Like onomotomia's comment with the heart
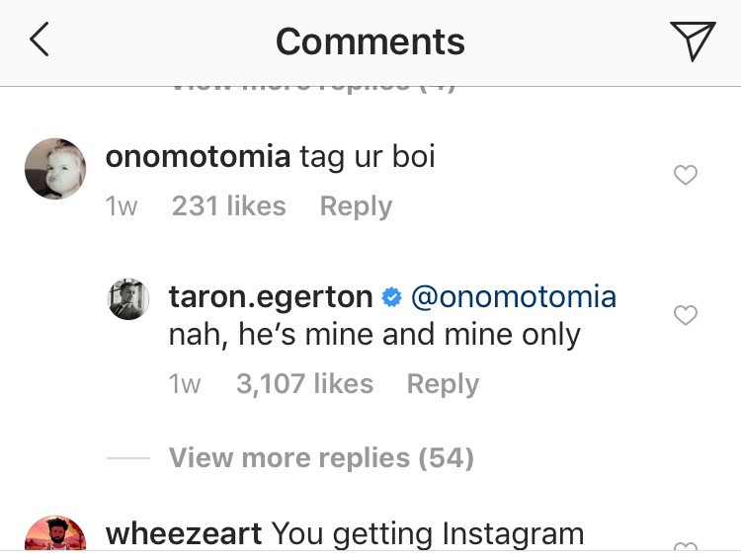 (685, 176)
